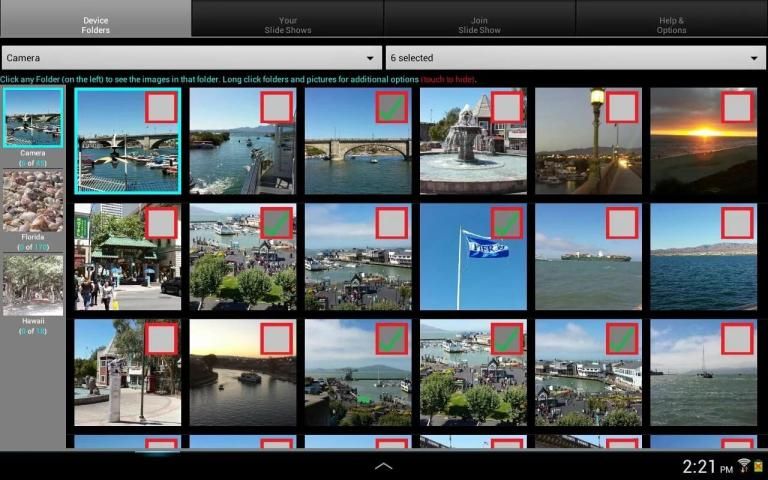
Task: Switch to Join Slide Show tab
Action: 479,25
